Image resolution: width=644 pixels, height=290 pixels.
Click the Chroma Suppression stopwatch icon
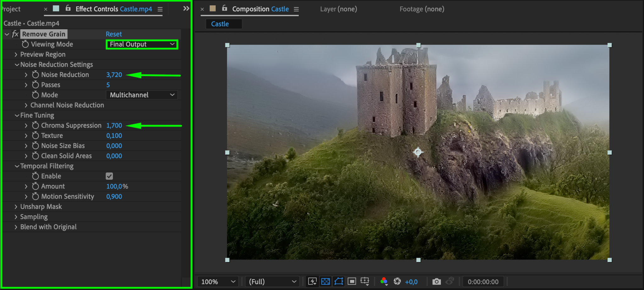(x=36, y=126)
